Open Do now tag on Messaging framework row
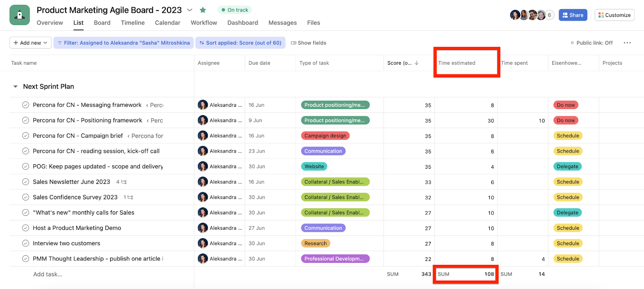644x289 pixels. pyautogui.click(x=566, y=105)
